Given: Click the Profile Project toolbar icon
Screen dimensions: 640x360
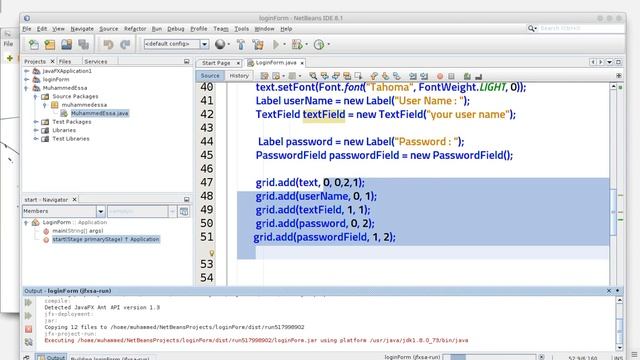Looking at the screenshot, I should 319,44.
